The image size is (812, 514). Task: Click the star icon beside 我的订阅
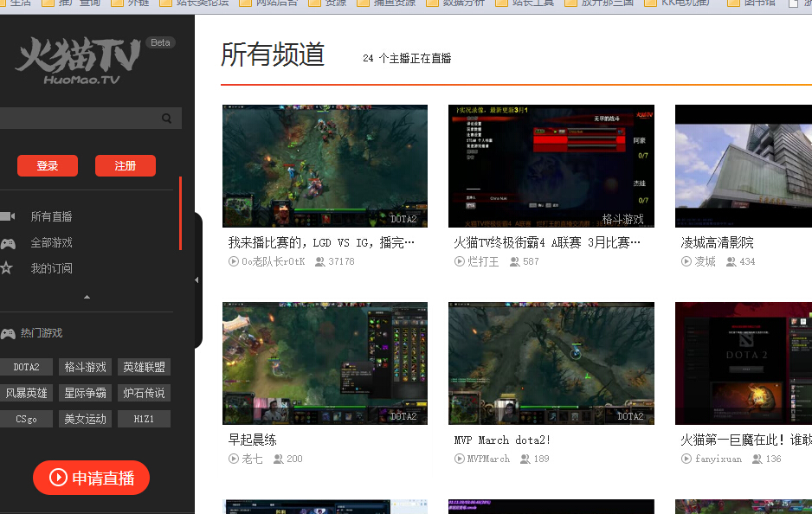click(x=6, y=268)
